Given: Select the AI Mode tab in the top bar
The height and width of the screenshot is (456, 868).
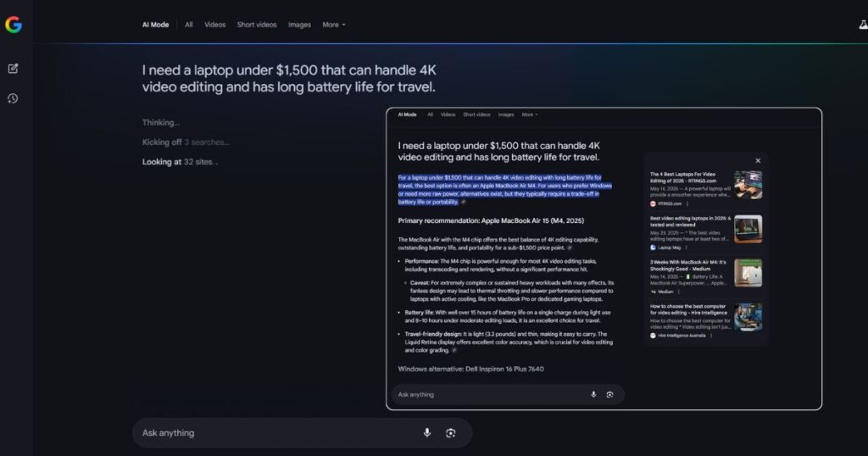Looking at the screenshot, I should click(x=156, y=25).
